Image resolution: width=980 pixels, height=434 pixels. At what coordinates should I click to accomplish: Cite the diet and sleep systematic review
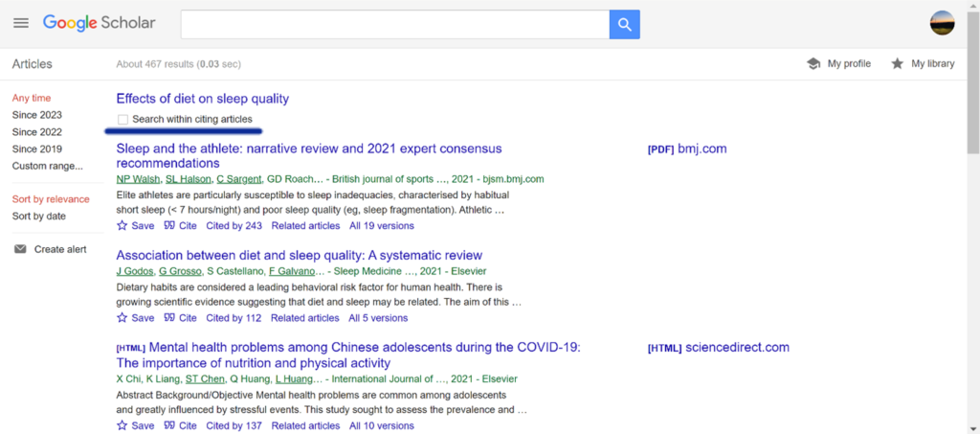(x=180, y=318)
